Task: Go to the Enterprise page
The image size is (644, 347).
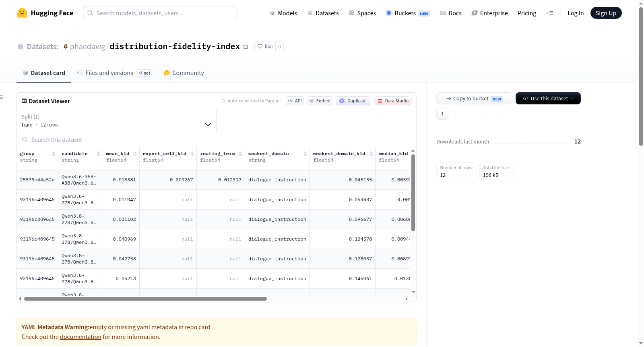Action: click(x=489, y=13)
